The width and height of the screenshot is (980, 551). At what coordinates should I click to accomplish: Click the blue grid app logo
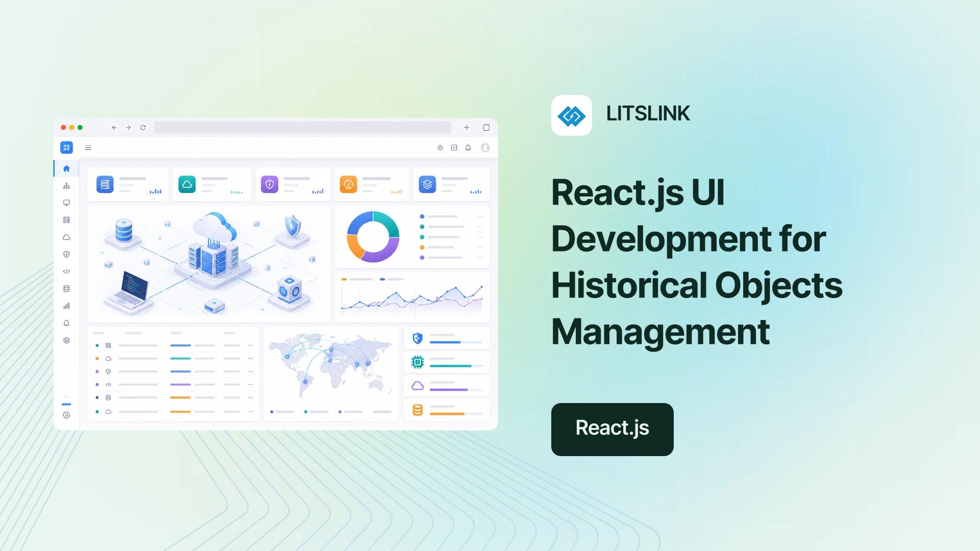[x=66, y=147]
